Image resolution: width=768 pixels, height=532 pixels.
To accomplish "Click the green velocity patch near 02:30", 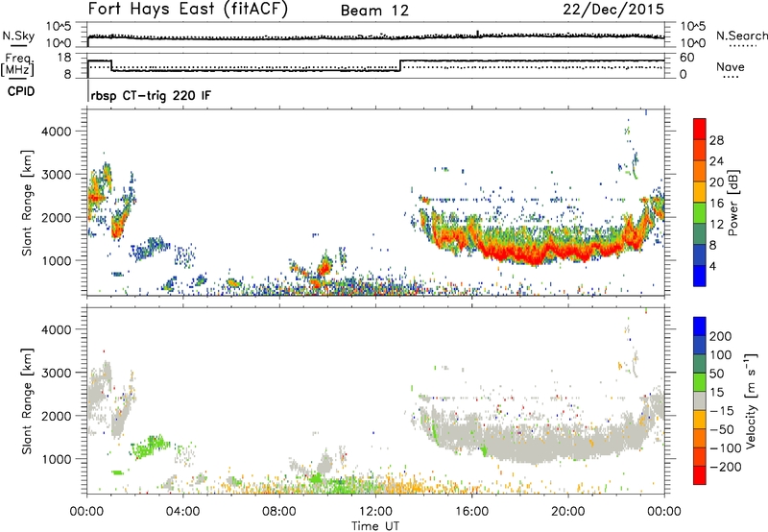I will (x=150, y=447).
